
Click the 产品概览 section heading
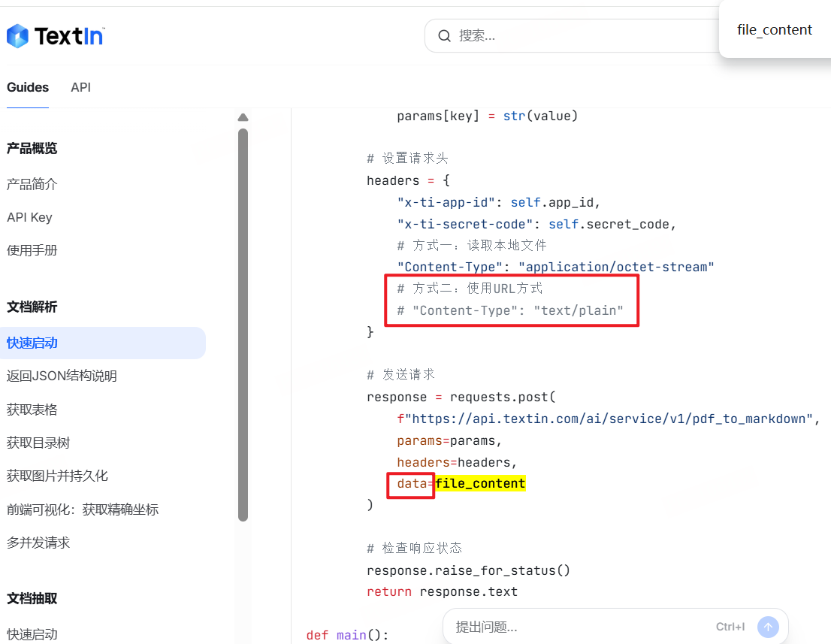pos(32,148)
